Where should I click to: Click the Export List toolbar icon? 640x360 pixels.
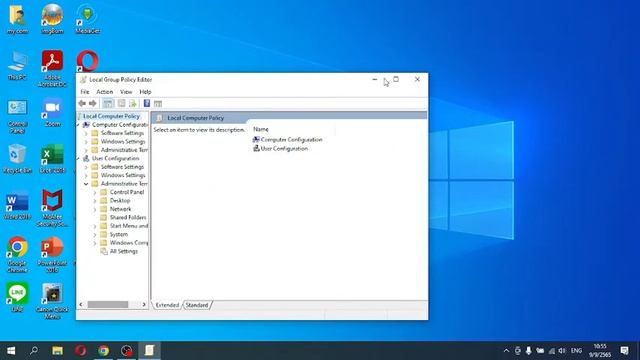[x=133, y=103]
